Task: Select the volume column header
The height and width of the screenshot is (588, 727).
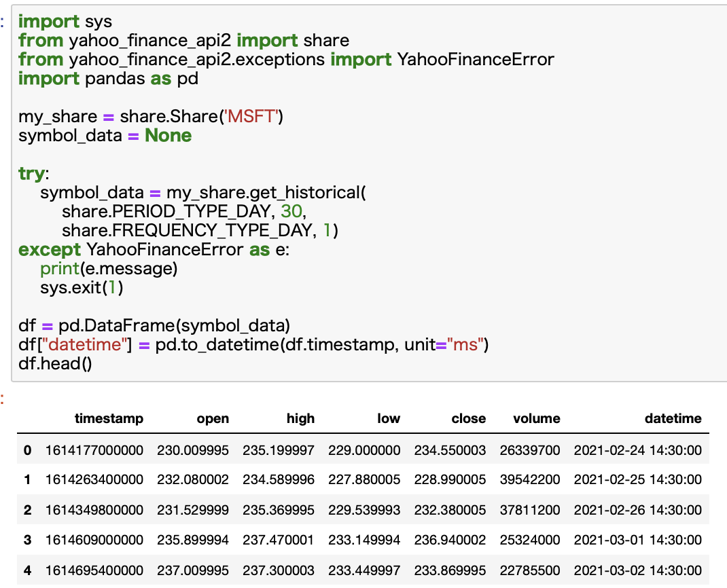Action: [537, 419]
